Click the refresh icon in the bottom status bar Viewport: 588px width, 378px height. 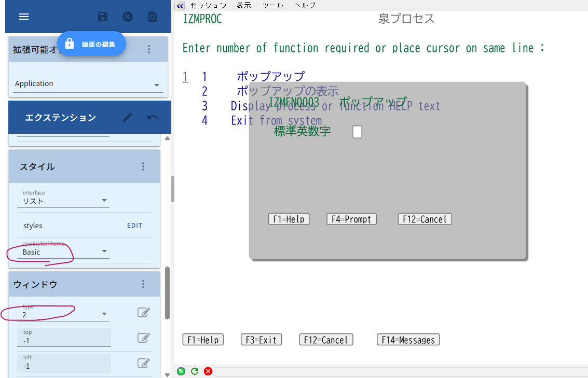tap(195, 371)
